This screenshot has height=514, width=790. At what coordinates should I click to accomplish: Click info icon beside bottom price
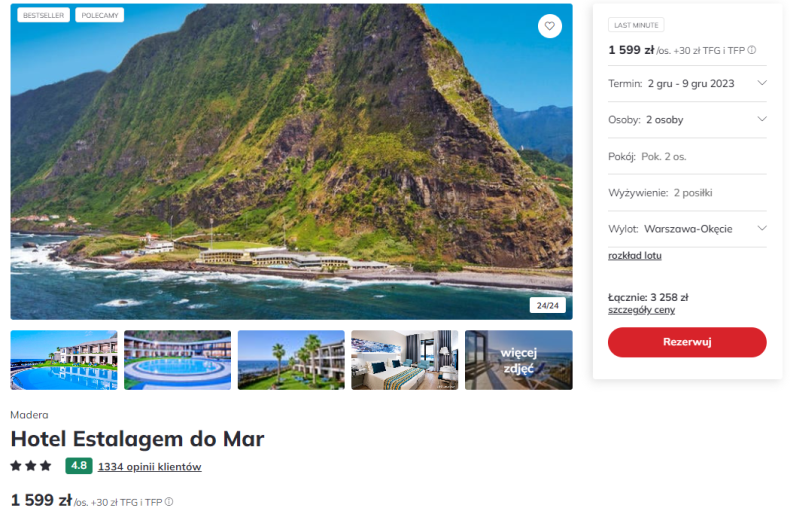coord(169,501)
